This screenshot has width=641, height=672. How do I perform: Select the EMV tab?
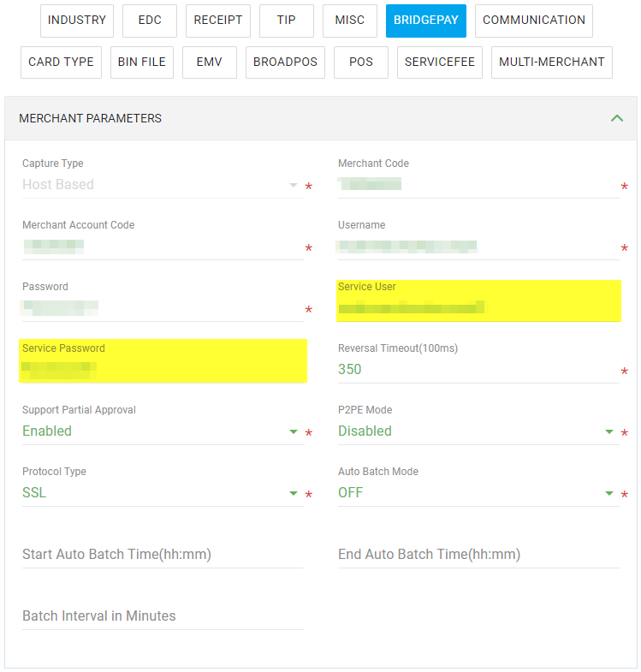click(210, 62)
